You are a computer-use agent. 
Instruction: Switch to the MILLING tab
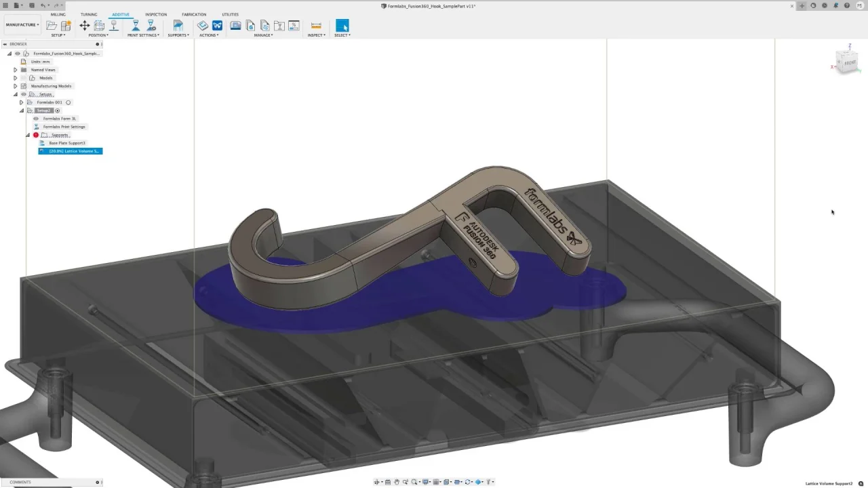coord(58,14)
